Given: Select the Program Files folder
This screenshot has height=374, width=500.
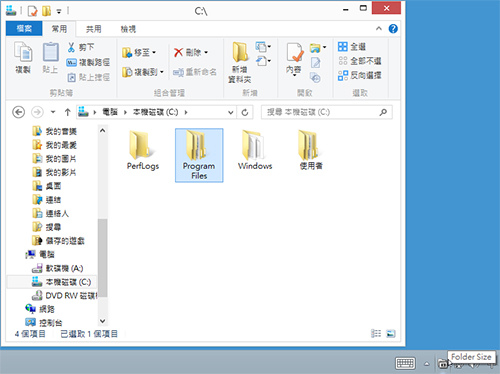Looking at the screenshot, I should tap(199, 155).
